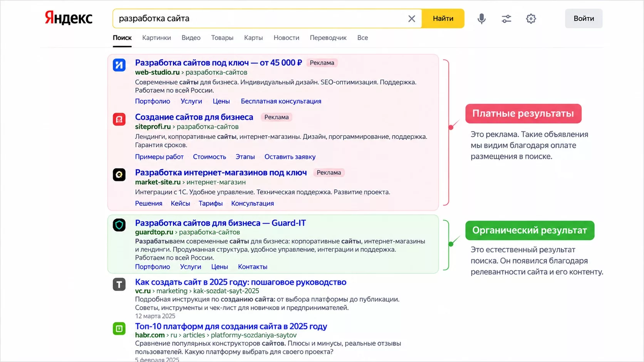Click the web-studio.ru favicon
Image resolution: width=644 pixels, height=362 pixels.
[x=119, y=65]
